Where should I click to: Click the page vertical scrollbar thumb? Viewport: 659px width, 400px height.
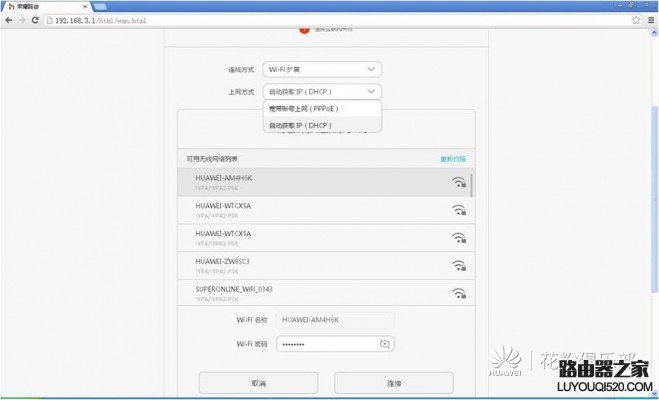click(x=655, y=200)
